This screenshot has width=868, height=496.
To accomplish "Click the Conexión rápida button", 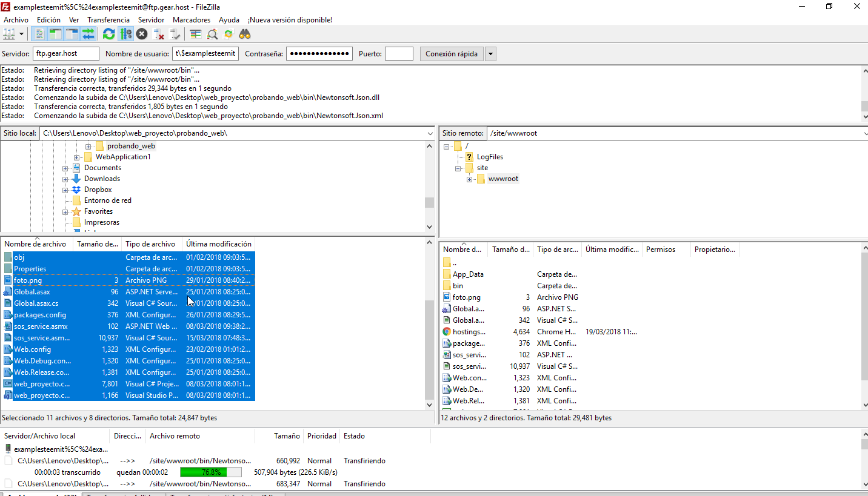I will click(x=452, y=53).
